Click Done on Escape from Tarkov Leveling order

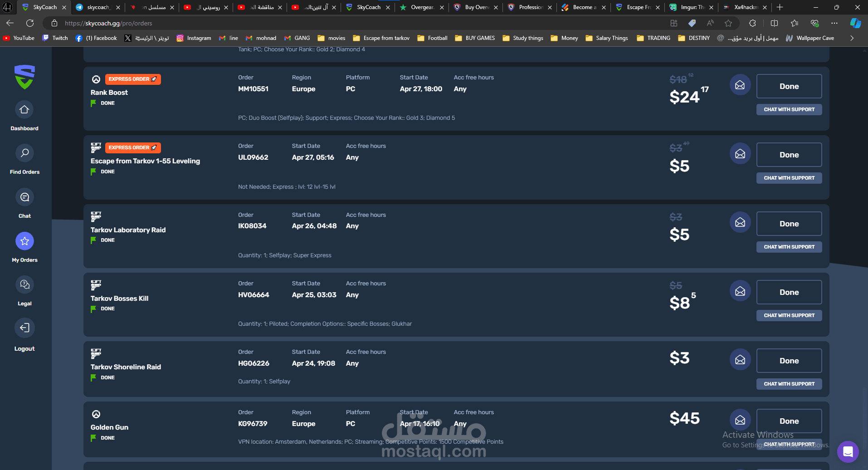789,155
